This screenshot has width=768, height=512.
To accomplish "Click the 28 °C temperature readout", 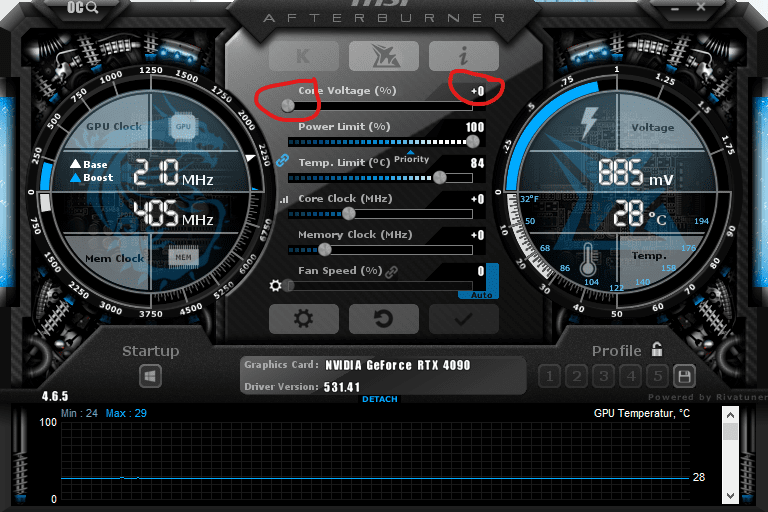I will [640, 214].
